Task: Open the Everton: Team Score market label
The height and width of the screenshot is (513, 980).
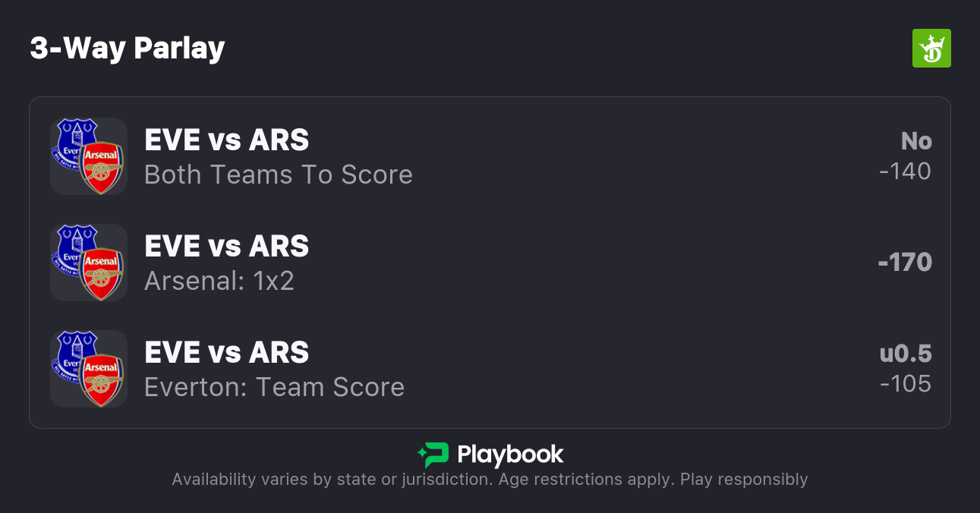Action: point(274,387)
